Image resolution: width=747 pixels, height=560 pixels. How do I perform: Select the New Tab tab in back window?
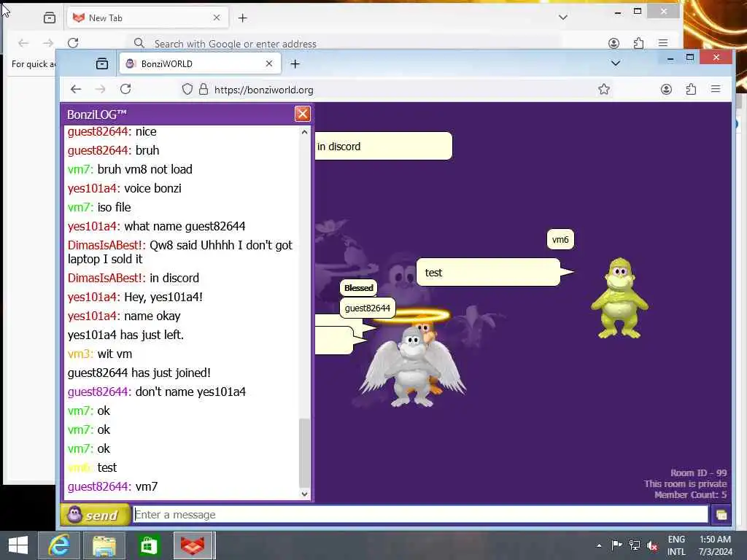147,17
